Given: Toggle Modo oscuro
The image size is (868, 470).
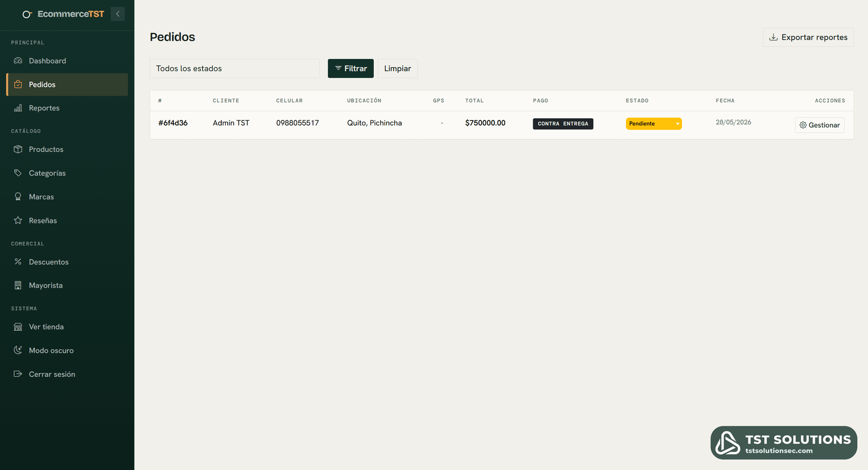Looking at the screenshot, I should point(67,350).
